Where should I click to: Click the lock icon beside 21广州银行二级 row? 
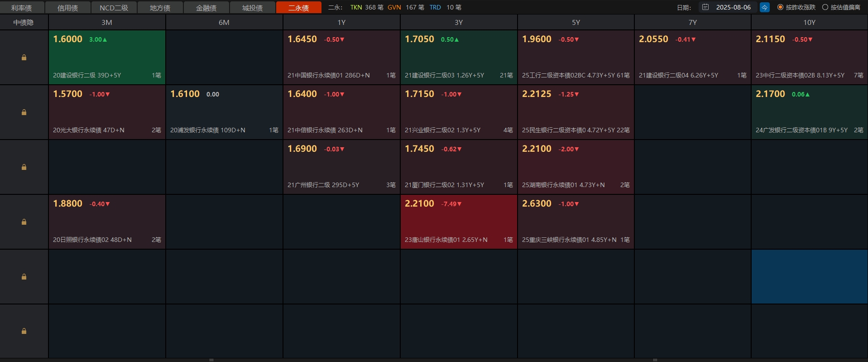click(24, 167)
